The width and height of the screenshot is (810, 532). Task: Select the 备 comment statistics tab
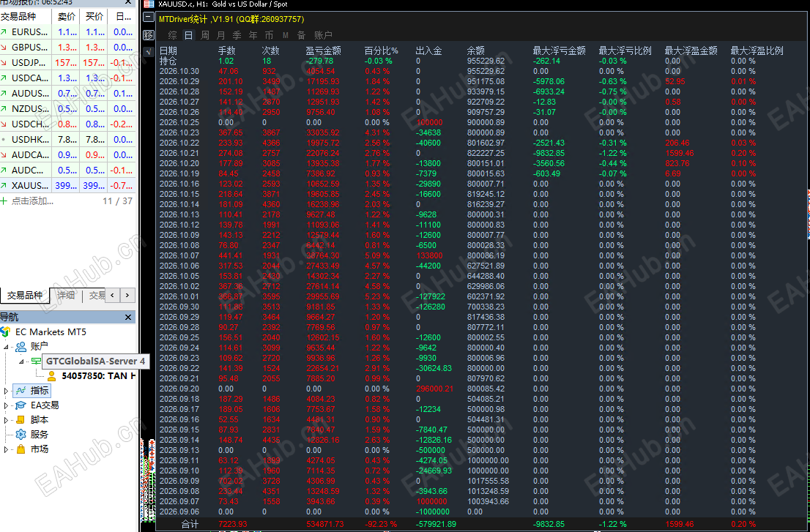pyautogui.click(x=301, y=35)
